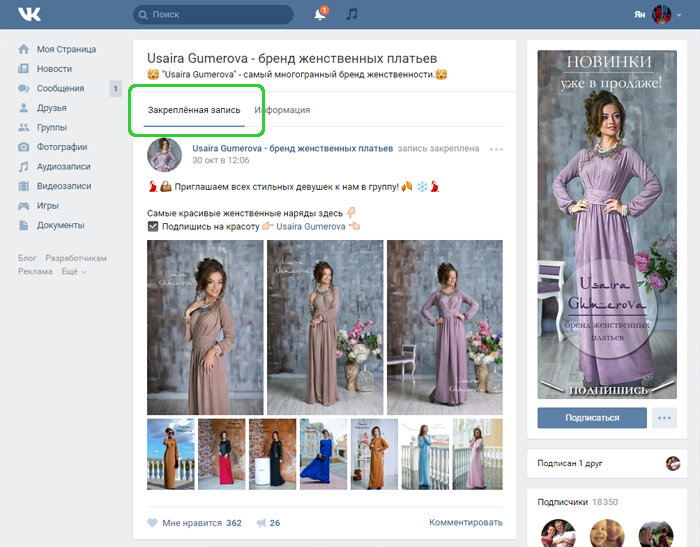
Task: Open Группы menu item
Action: (x=51, y=127)
